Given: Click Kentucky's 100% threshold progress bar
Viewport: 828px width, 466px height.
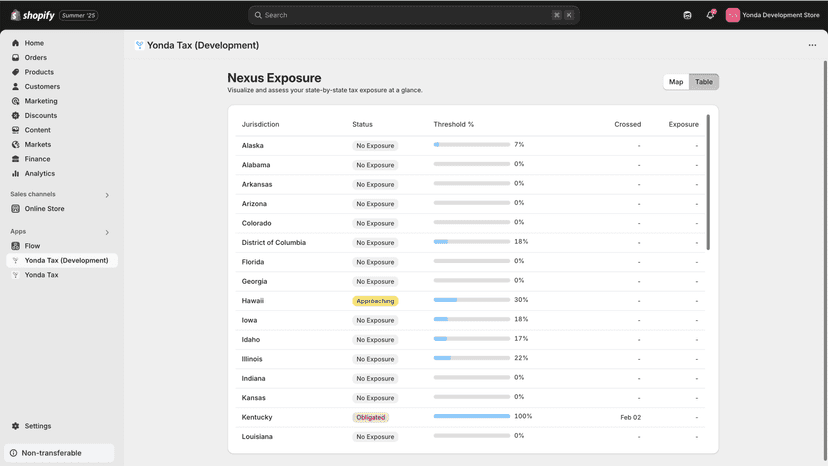Looking at the screenshot, I should click(472, 416).
